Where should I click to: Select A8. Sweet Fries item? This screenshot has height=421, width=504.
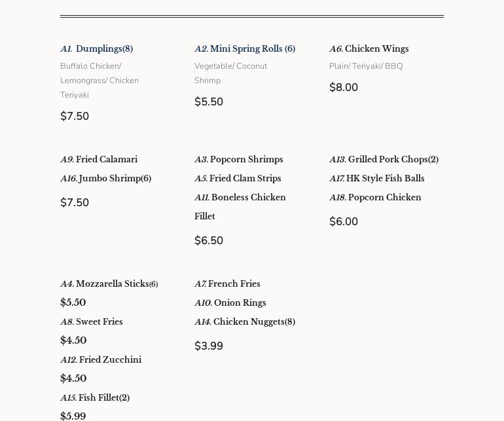92,322
